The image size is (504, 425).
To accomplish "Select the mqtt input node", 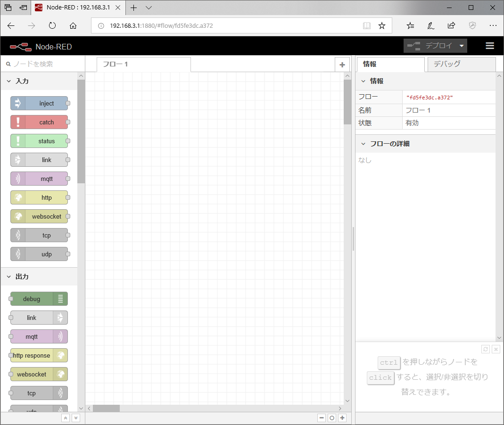I will (39, 179).
